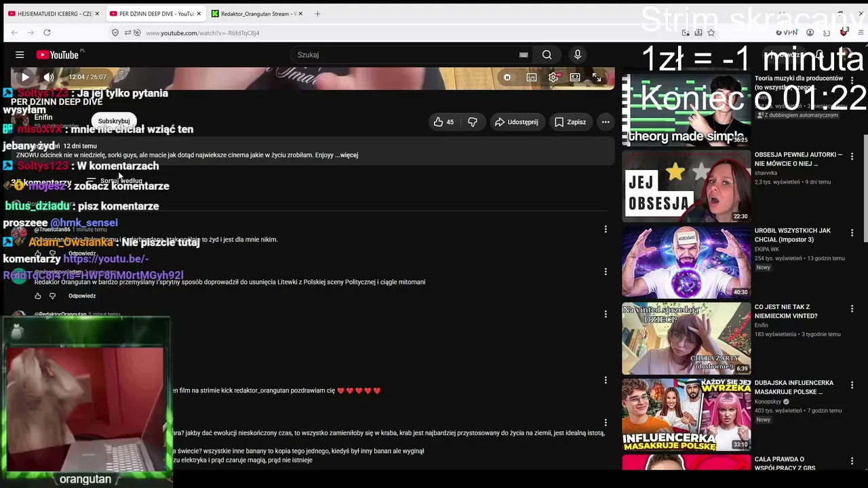Open the "JEJ OBSESJA" video thumbnail

click(686, 186)
